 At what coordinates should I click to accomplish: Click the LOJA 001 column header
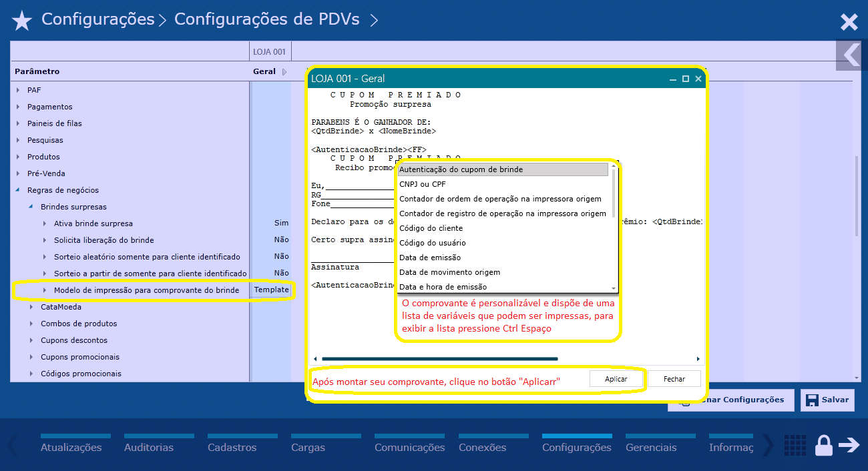pos(269,51)
